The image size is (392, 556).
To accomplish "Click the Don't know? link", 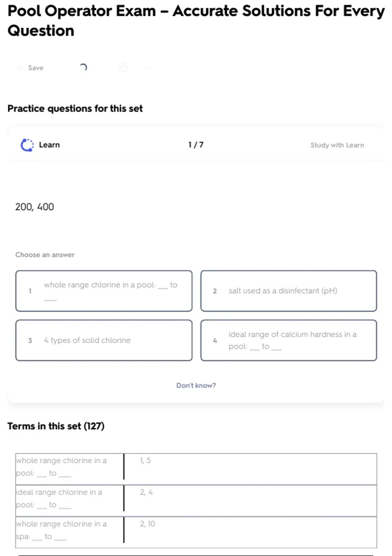I will coord(196,385).
